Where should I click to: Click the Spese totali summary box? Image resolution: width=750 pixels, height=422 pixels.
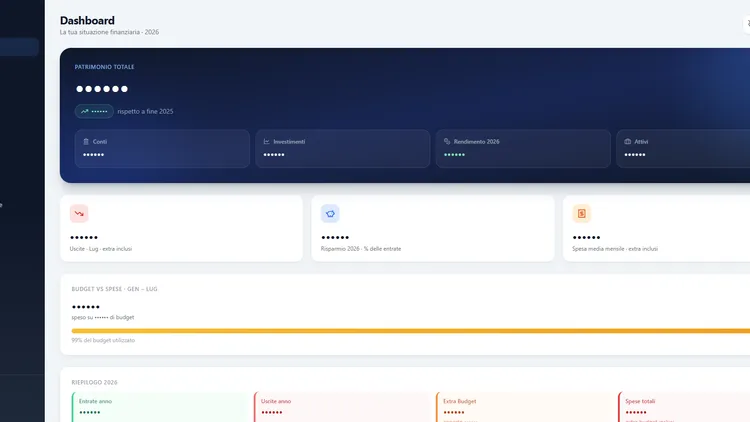tap(684, 407)
